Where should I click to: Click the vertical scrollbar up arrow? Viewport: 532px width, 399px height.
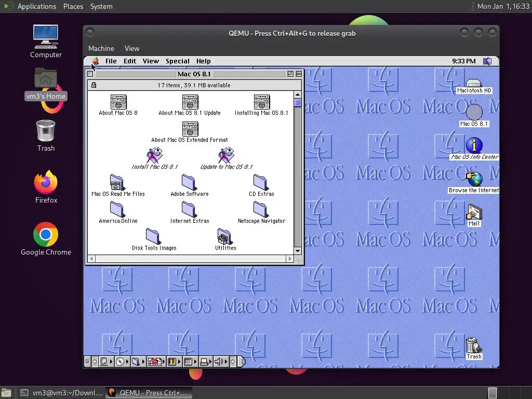click(298, 95)
